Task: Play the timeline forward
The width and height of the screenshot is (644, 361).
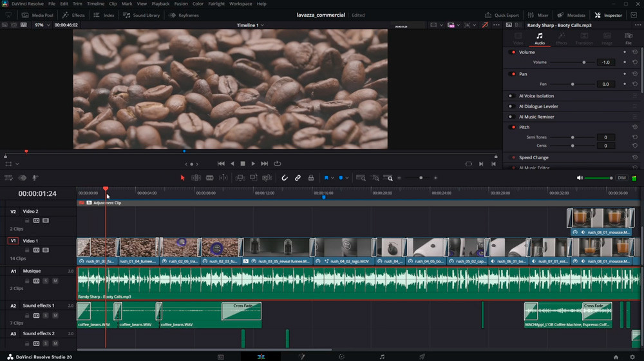Action: pyautogui.click(x=253, y=164)
